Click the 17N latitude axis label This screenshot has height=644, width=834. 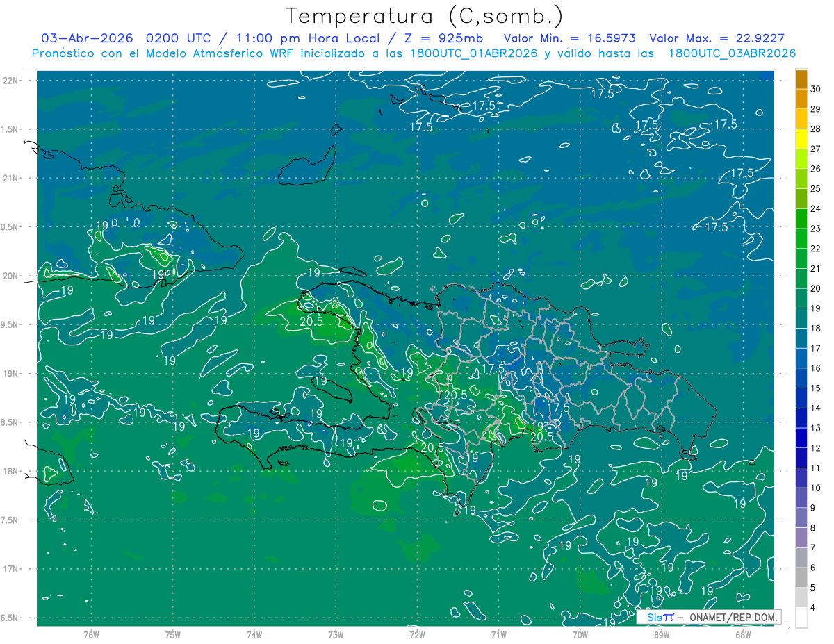point(12,569)
